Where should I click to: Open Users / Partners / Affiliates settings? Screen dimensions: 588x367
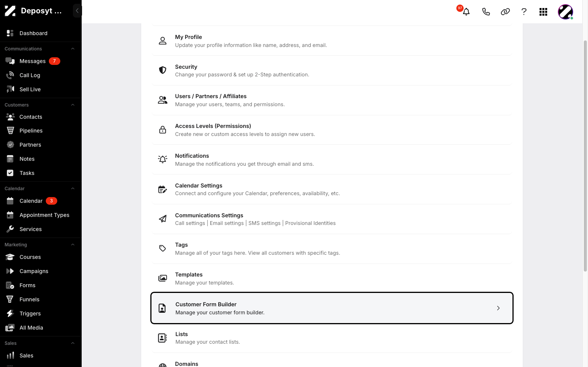pyautogui.click(x=332, y=100)
